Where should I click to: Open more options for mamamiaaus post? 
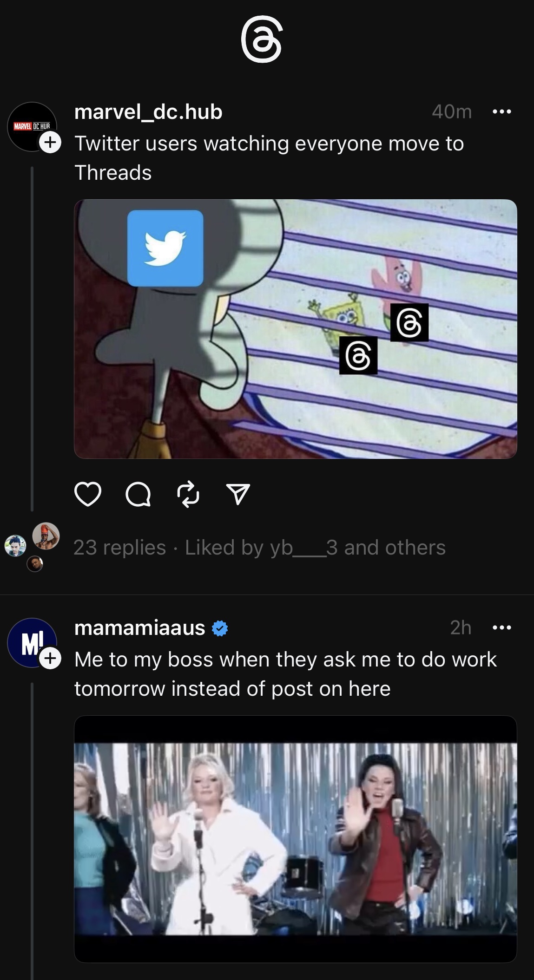502,628
